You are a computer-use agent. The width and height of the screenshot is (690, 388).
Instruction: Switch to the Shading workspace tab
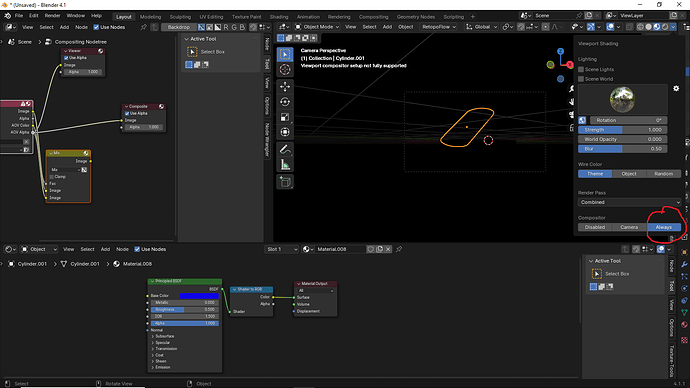coord(279,17)
